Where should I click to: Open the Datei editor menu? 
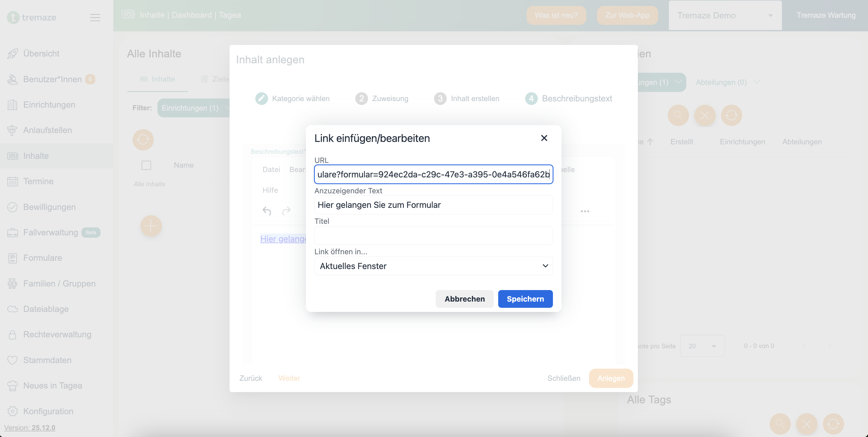click(271, 169)
